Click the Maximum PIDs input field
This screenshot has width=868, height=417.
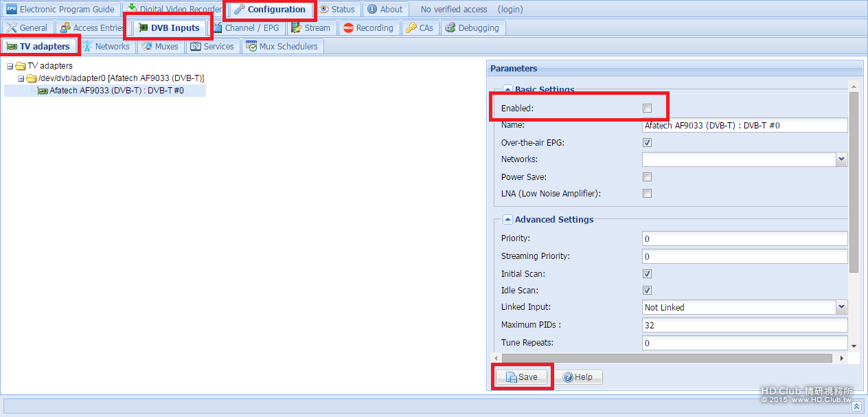tap(745, 325)
